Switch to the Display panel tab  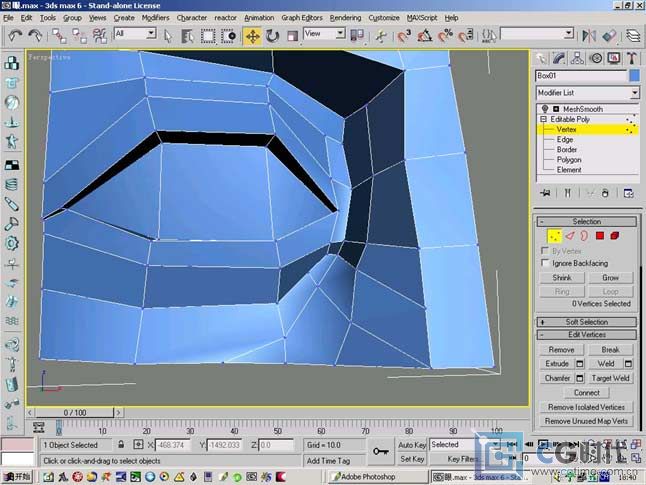pos(614,59)
